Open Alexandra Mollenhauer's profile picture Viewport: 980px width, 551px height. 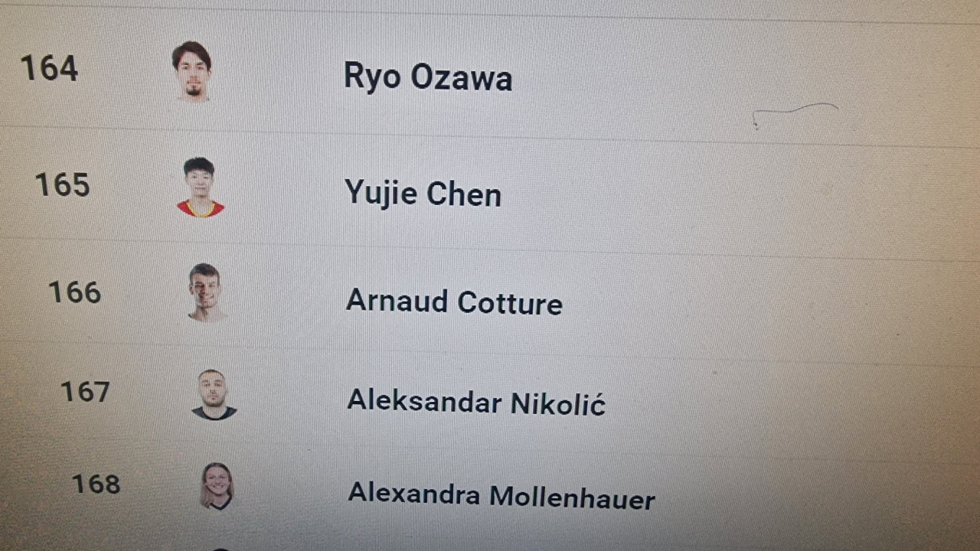[217, 486]
